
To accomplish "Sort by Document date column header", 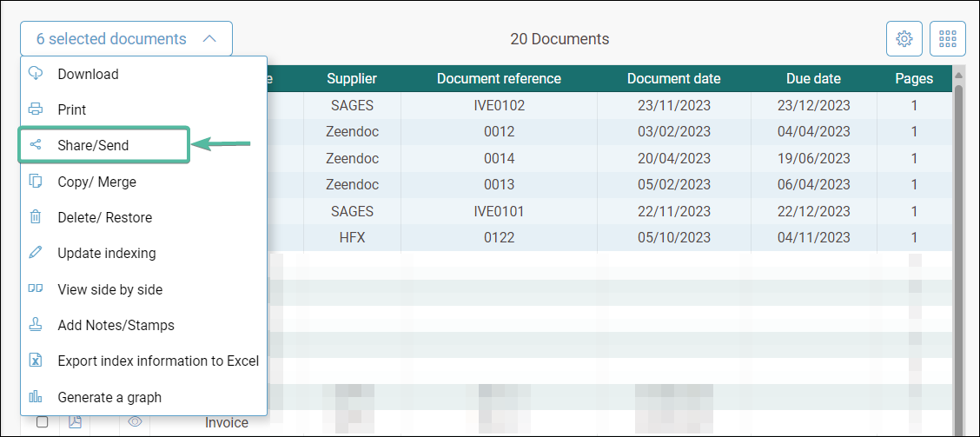I will 674,79.
